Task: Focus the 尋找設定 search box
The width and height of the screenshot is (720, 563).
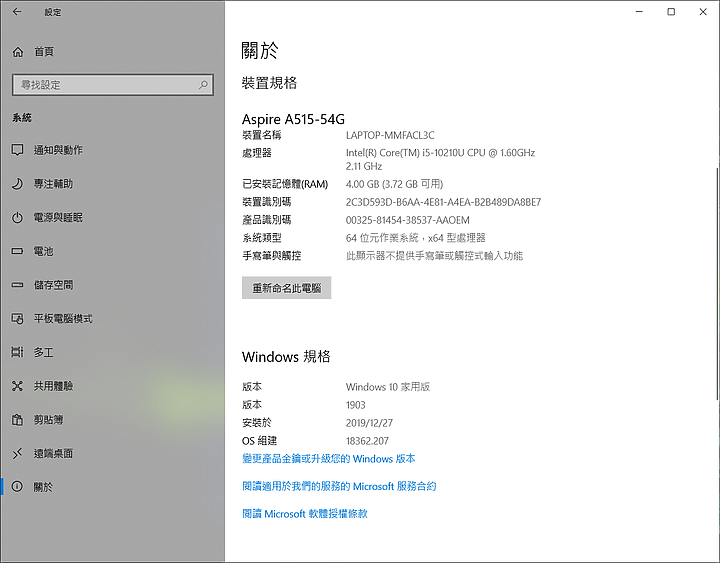Action: point(112,85)
